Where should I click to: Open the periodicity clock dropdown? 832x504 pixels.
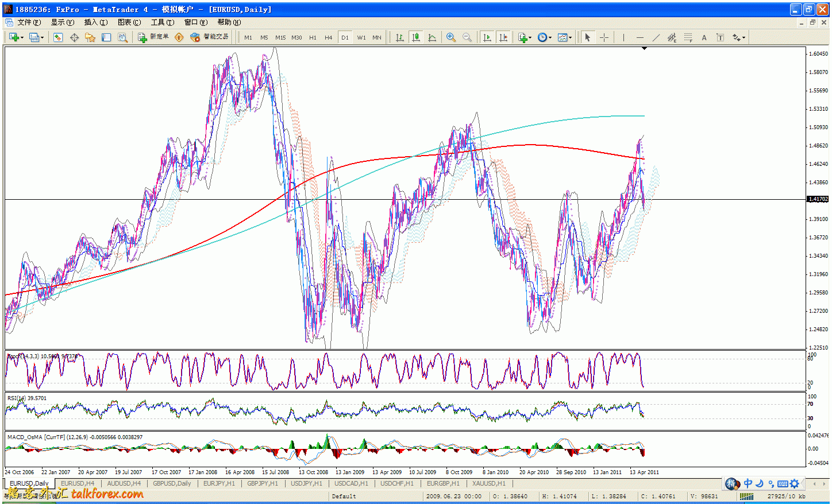click(544, 37)
